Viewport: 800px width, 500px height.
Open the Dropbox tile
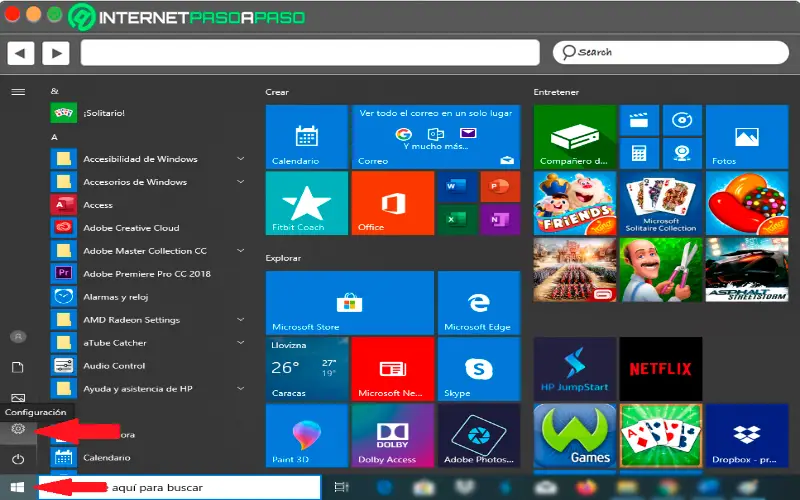pos(747,435)
